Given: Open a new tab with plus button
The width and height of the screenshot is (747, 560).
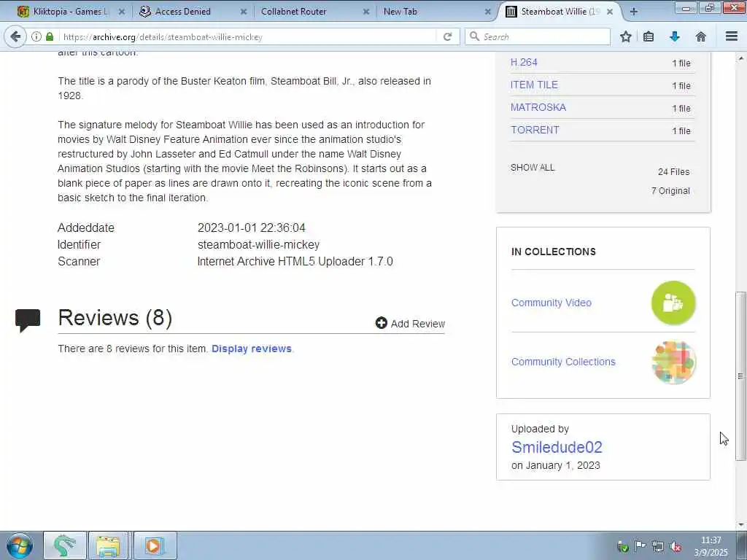Looking at the screenshot, I should (634, 12).
